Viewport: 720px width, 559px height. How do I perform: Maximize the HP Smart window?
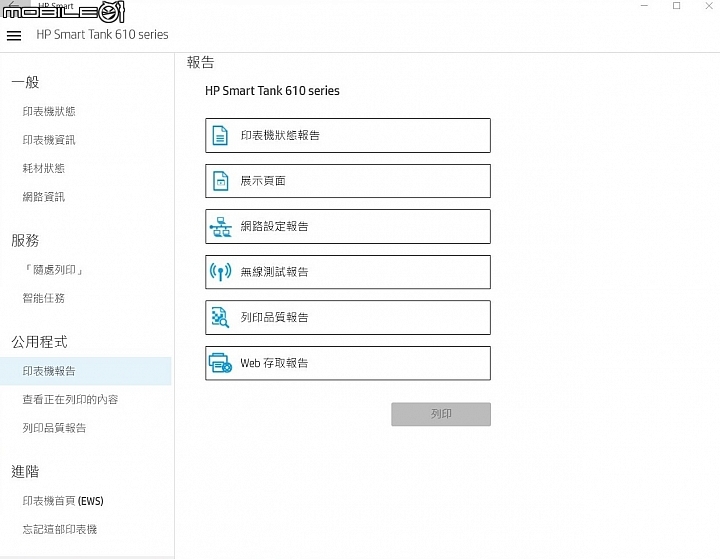[676, 6]
